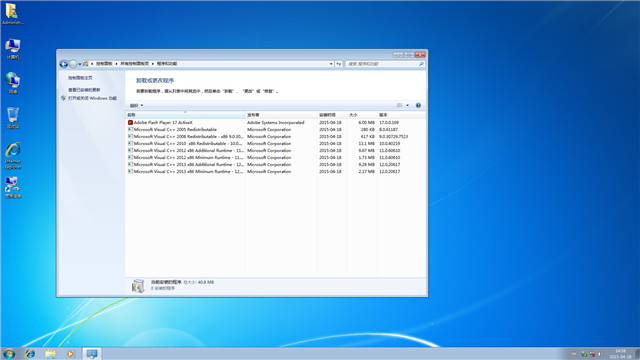
Task: Expand the address bar history dropdown
Action: point(331,64)
